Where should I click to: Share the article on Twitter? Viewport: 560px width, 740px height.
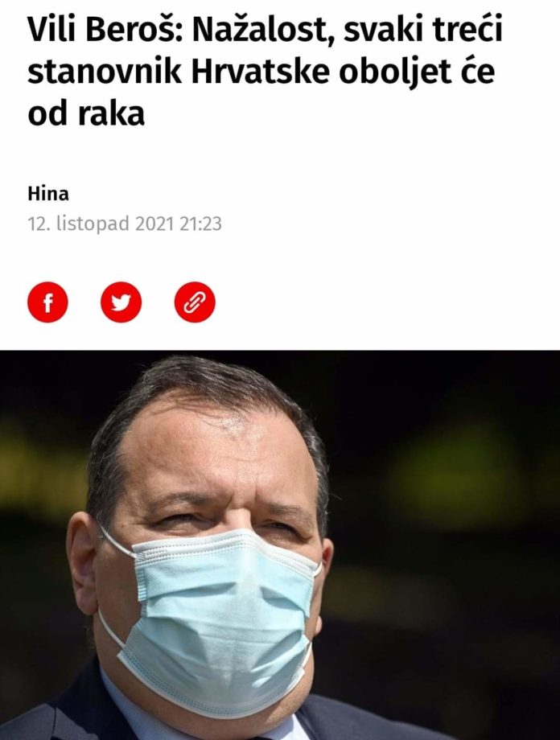[121, 302]
